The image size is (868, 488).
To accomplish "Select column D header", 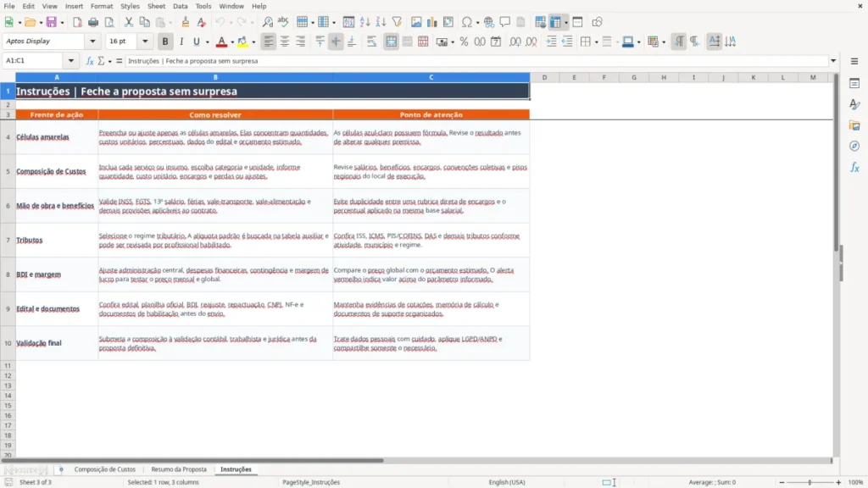I will 544,77.
